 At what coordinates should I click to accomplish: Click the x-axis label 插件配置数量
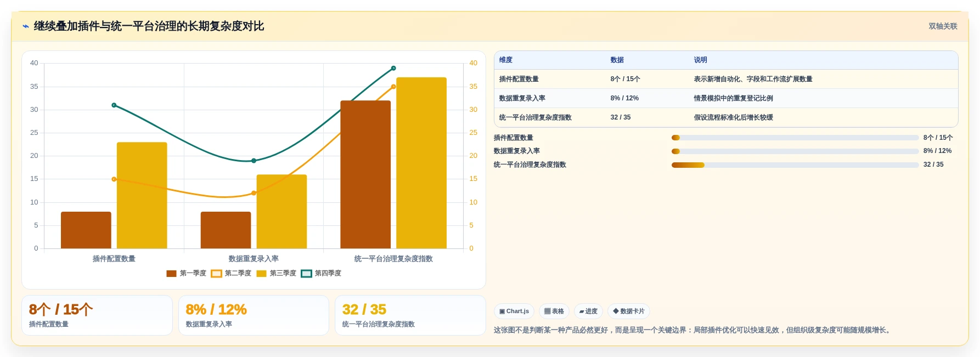pyautogui.click(x=114, y=259)
